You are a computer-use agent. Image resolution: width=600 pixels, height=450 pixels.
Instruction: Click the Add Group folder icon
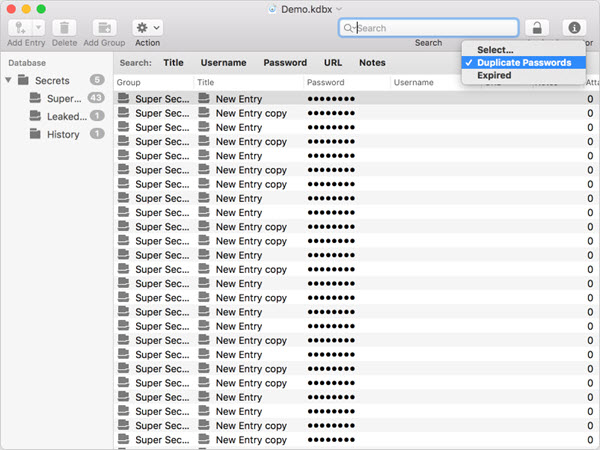[x=104, y=28]
